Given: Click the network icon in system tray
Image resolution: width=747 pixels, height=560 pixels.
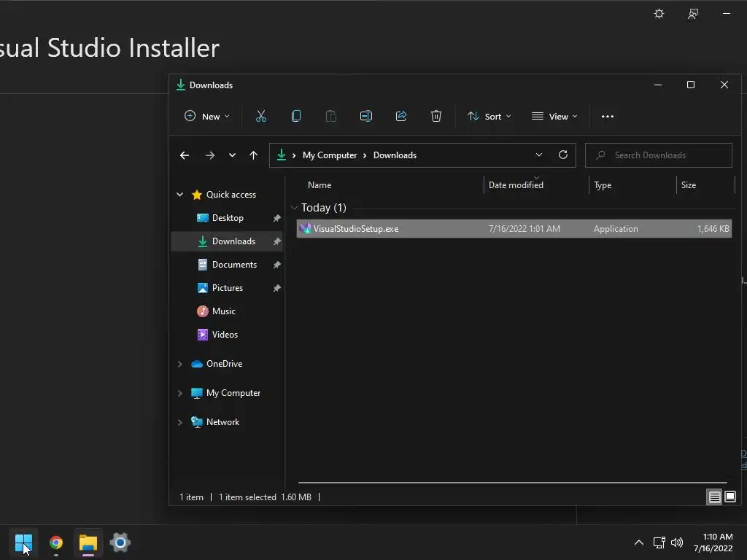Looking at the screenshot, I should pos(659,542).
